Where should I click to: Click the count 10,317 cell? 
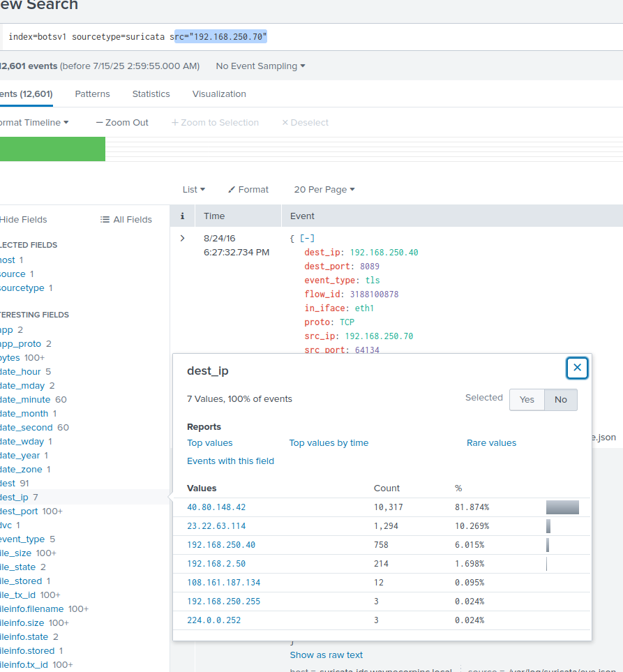[388, 507]
